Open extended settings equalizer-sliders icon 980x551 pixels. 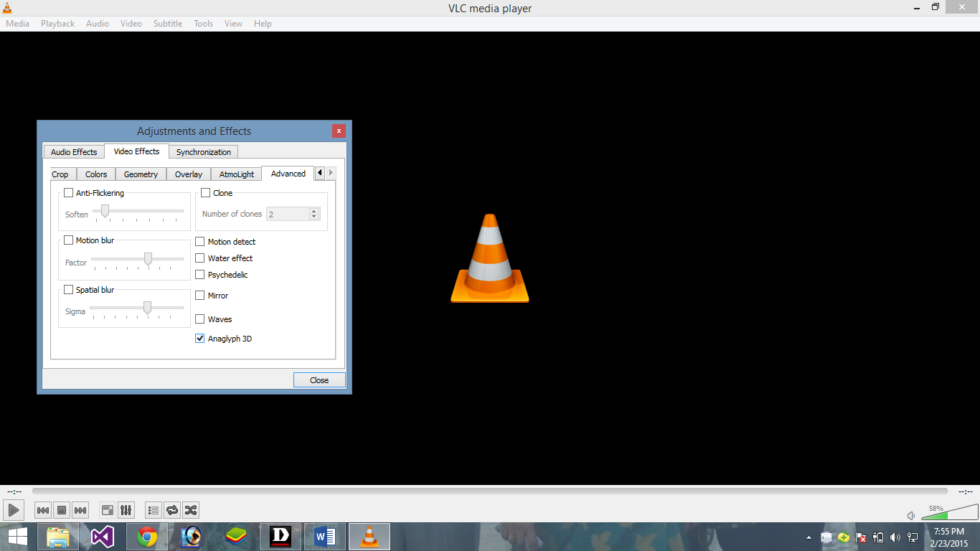126,510
